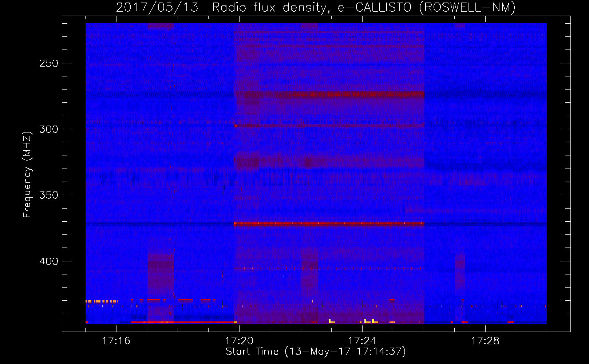Click the '17:28' time axis label
589x364 pixels.
(485, 341)
